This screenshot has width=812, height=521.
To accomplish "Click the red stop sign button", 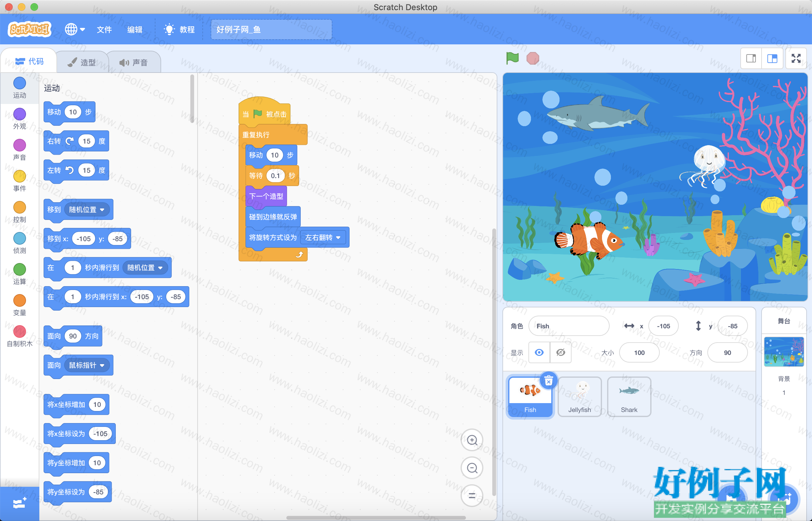I will [533, 58].
